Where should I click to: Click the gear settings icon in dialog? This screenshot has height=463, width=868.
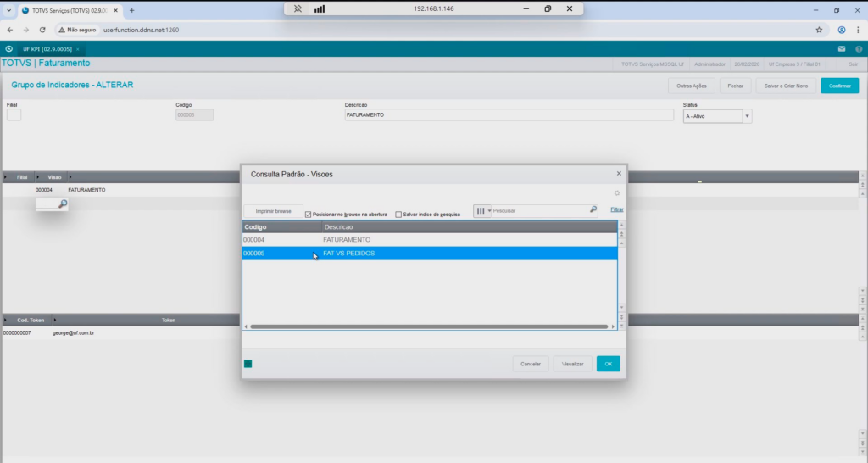617,193
